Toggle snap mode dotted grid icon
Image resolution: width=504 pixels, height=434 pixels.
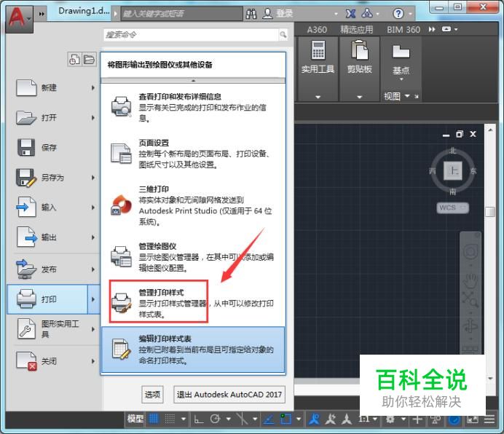point(170,419)
